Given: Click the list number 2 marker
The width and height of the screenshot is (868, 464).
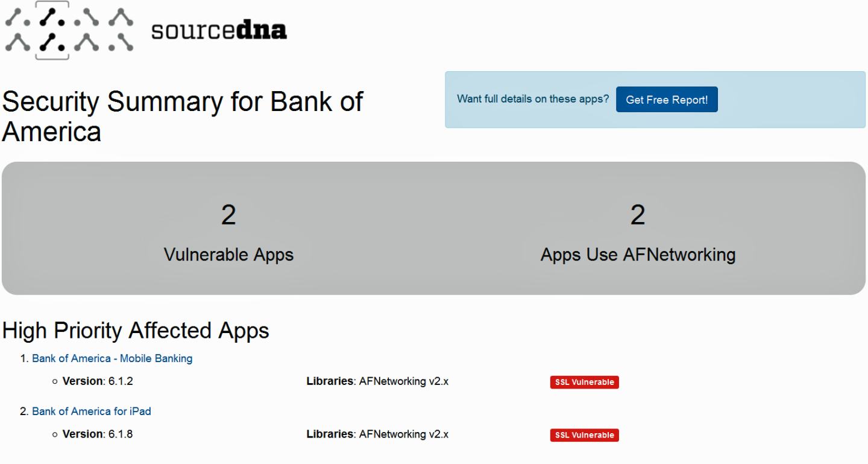Looking at the screenshot, I should click(24, 411).
